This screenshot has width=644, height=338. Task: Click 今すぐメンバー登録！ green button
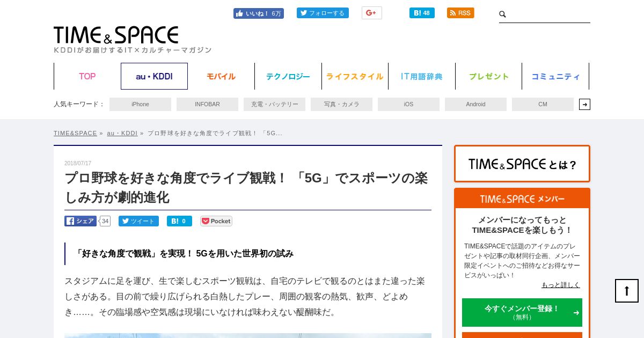click(x=522, y=312)
